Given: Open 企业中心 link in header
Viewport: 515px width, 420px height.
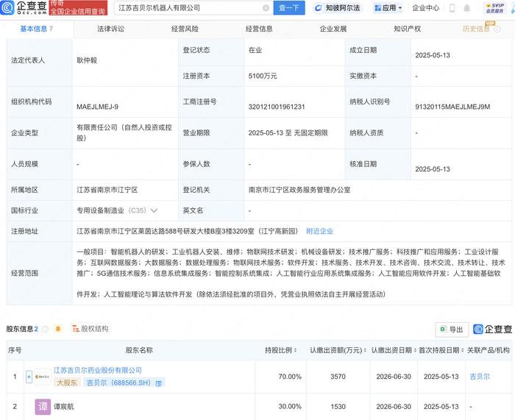Looking at the screenshot, I should (x=426, y=8).
